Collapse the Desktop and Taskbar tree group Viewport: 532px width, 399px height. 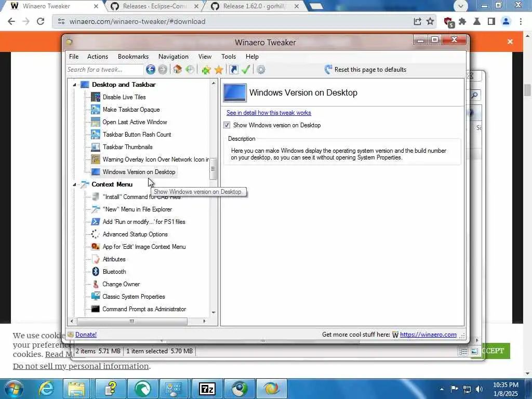(74, 85)
